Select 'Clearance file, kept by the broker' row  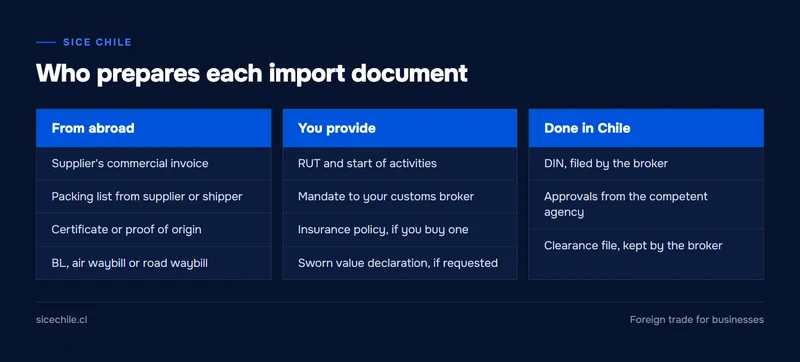(x=646, y=246)
